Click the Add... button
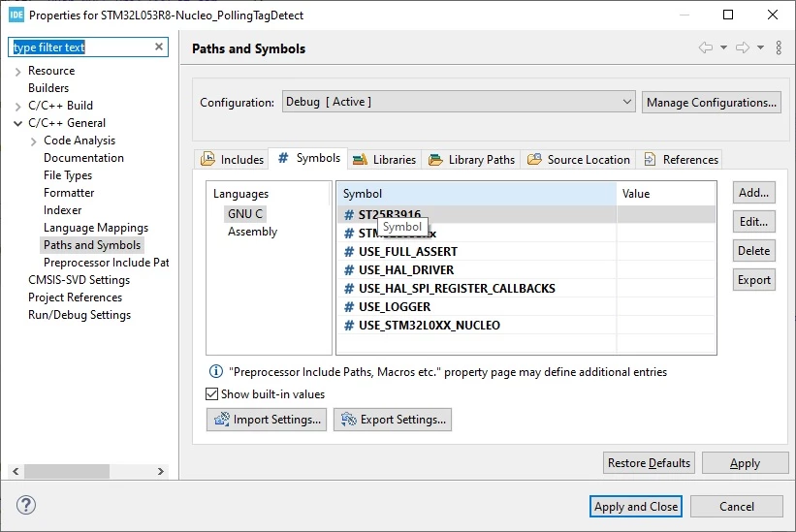Viewport: 796px width, 532px height. pyautogui.click(x=754, y=193)
